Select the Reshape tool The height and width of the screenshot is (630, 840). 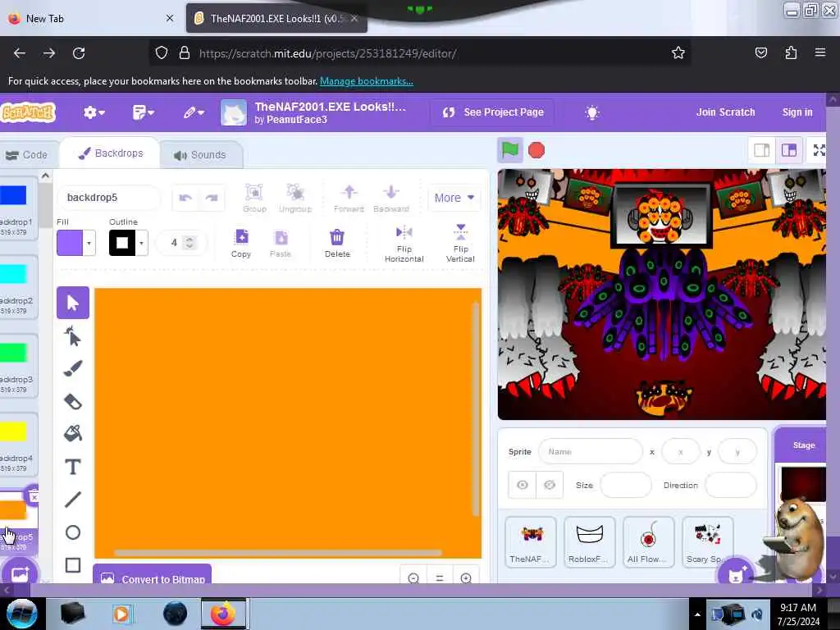tap(73, 336)
